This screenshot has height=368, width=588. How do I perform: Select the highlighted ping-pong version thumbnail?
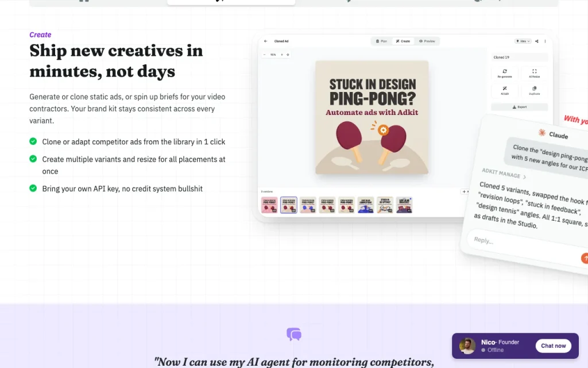coord(289,205)
